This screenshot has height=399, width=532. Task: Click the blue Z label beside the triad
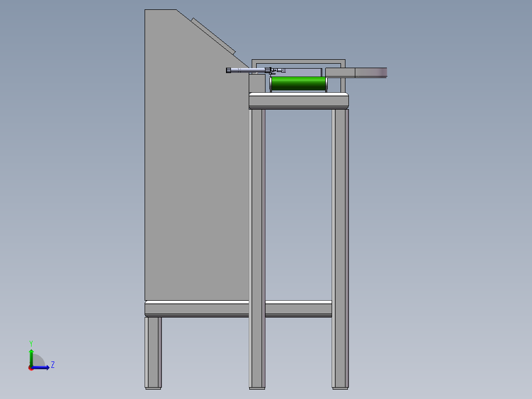[x=53, y=365]
